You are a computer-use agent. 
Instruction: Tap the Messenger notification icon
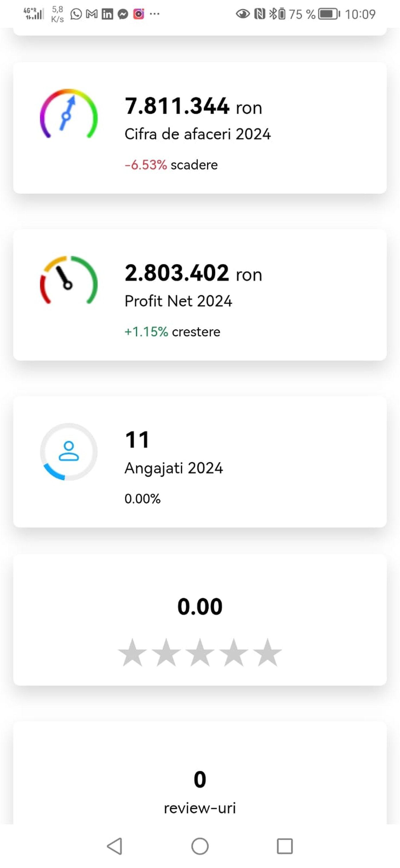coord(123,14)
